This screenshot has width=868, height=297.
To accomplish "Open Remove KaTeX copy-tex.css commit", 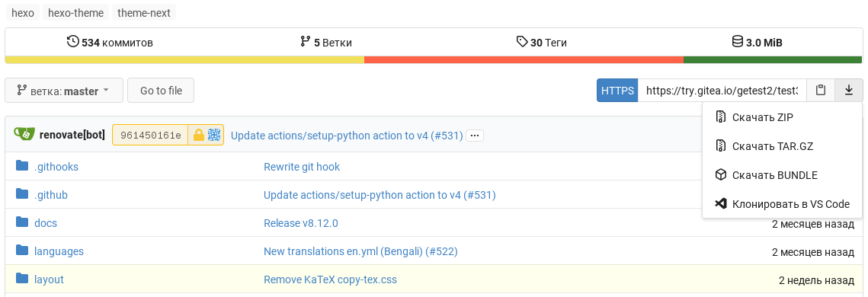I will click(x=330, y=279).
